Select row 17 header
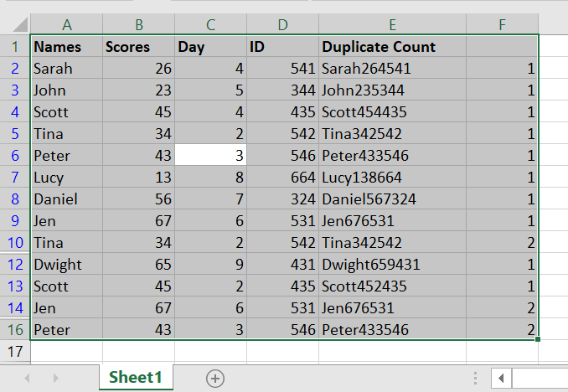Image resolution: width=568 pixels, height=392 pixels. click(15, 352)
